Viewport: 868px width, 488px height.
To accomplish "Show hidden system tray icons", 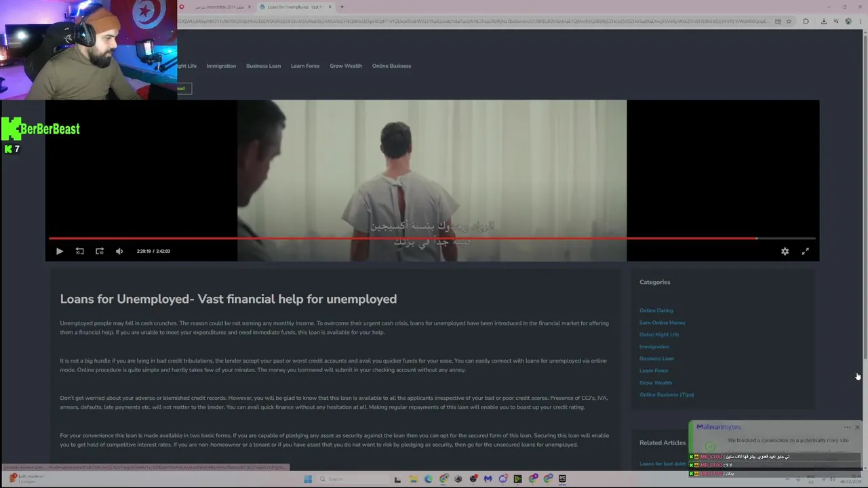I will 787,479.
